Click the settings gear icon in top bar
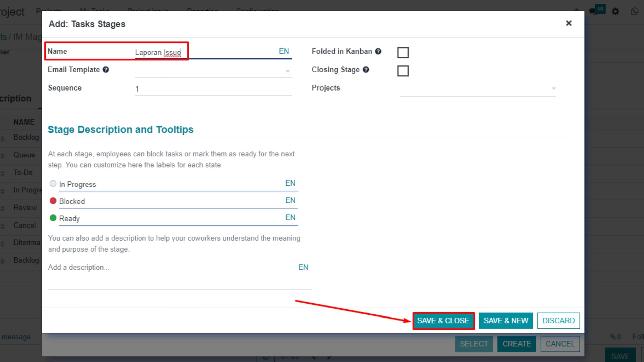This screenshot has width=644, height=362. pyautogui.click(x=615, y=11)
